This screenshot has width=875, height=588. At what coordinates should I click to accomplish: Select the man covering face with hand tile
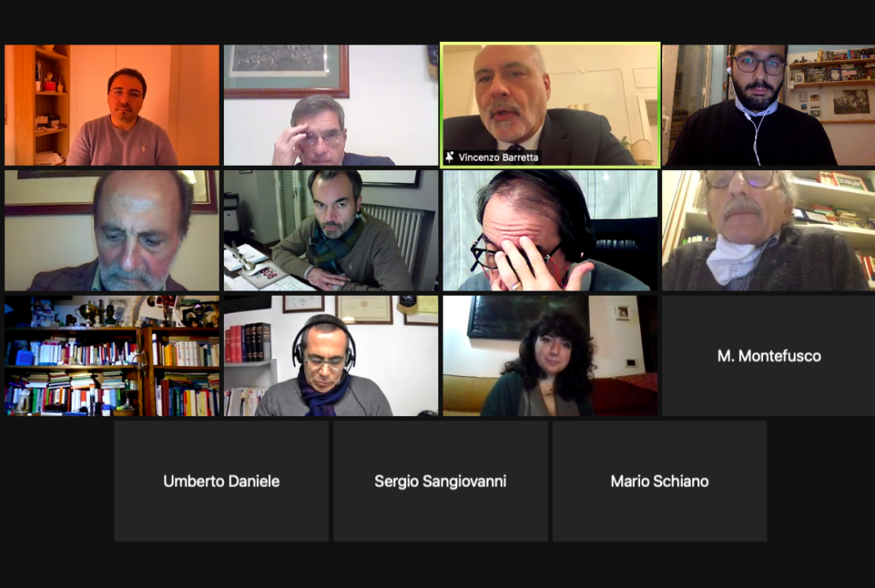point(550,231)
